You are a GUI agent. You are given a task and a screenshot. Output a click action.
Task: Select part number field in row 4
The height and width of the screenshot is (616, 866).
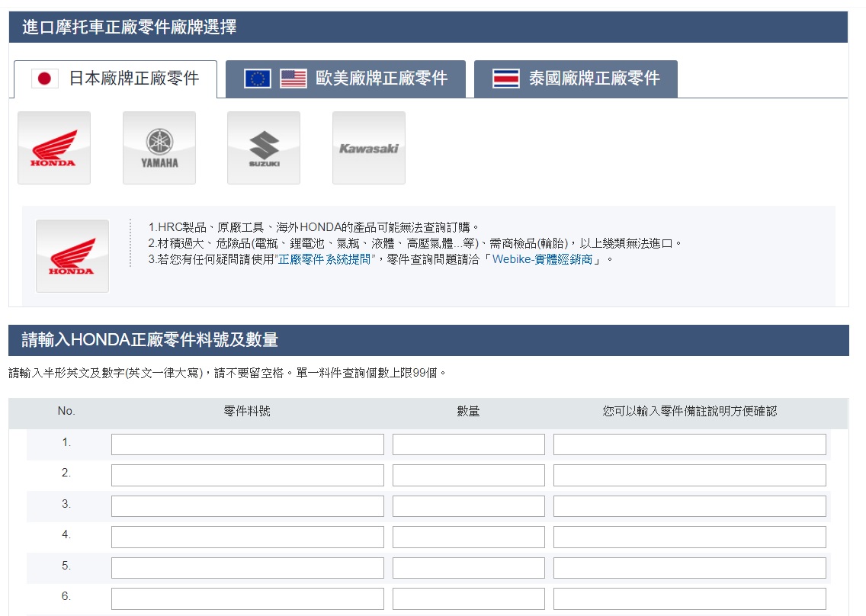247,537
